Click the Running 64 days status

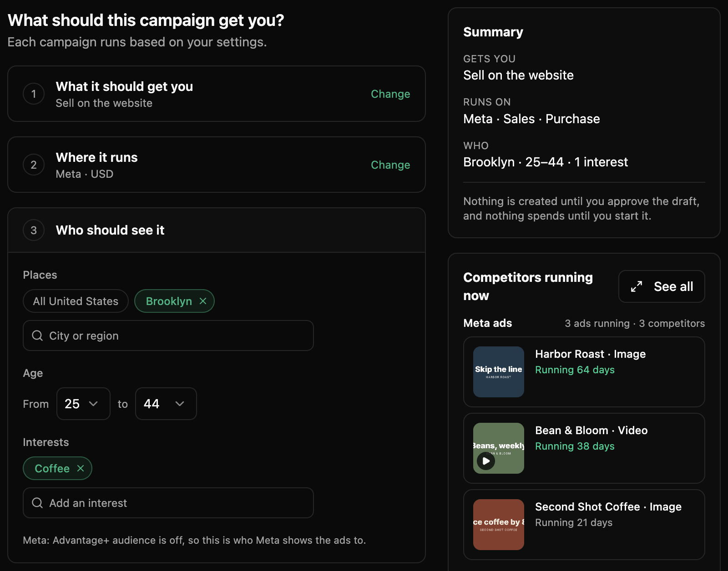pyautogui.click(x=575, y=370)
